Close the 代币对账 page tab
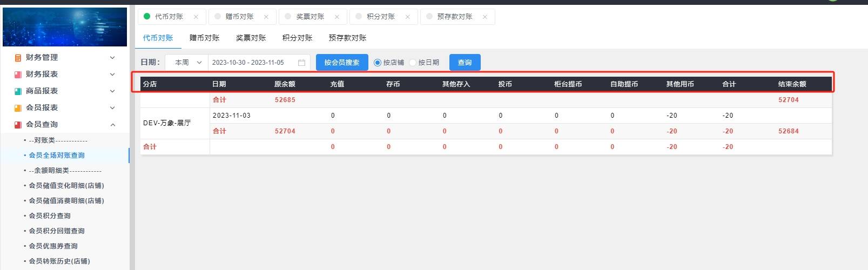 click(196, 17)
